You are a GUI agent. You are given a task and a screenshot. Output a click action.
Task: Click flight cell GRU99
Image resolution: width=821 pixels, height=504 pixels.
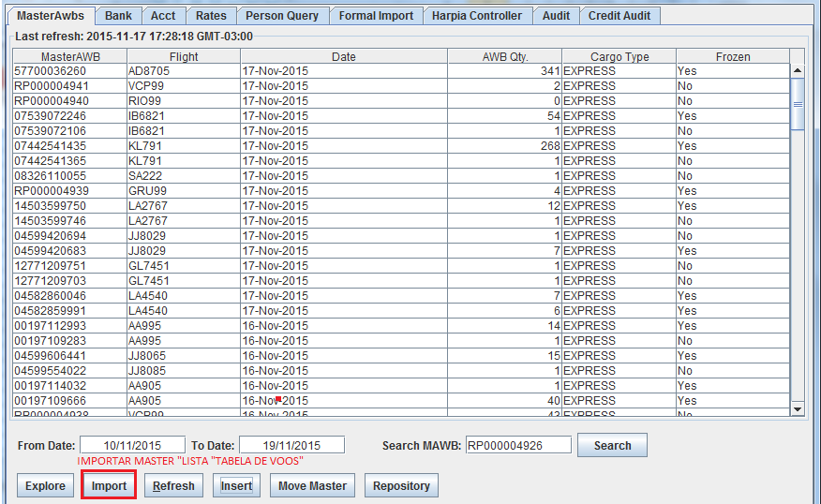tap(184, 191)
